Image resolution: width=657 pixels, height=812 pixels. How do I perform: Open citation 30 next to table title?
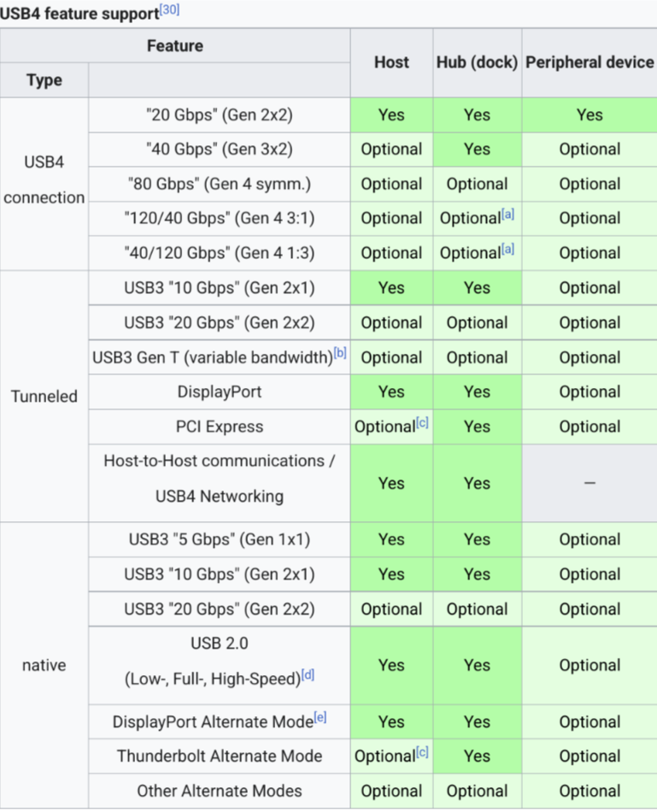point(169,9)
